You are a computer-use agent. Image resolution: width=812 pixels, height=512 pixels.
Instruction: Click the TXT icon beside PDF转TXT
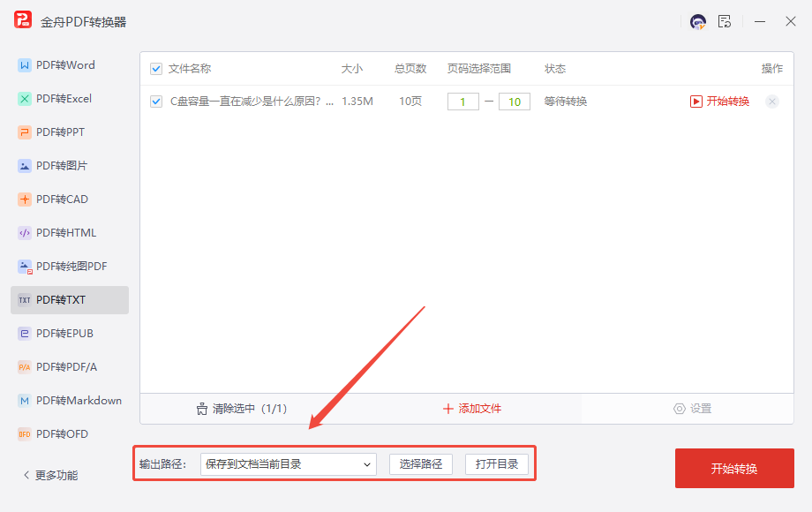click(25, 300)
